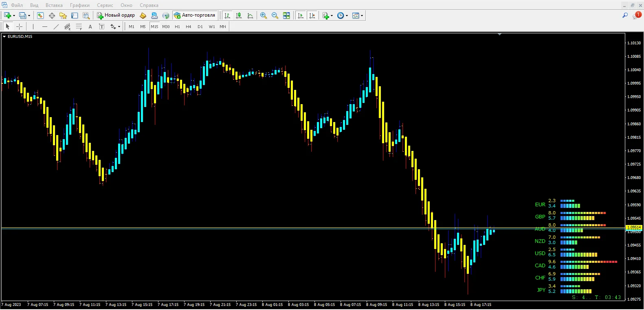Viewport: 644px width, 310px height.
Task: Select the Text tool (A)
Action: 90,26
